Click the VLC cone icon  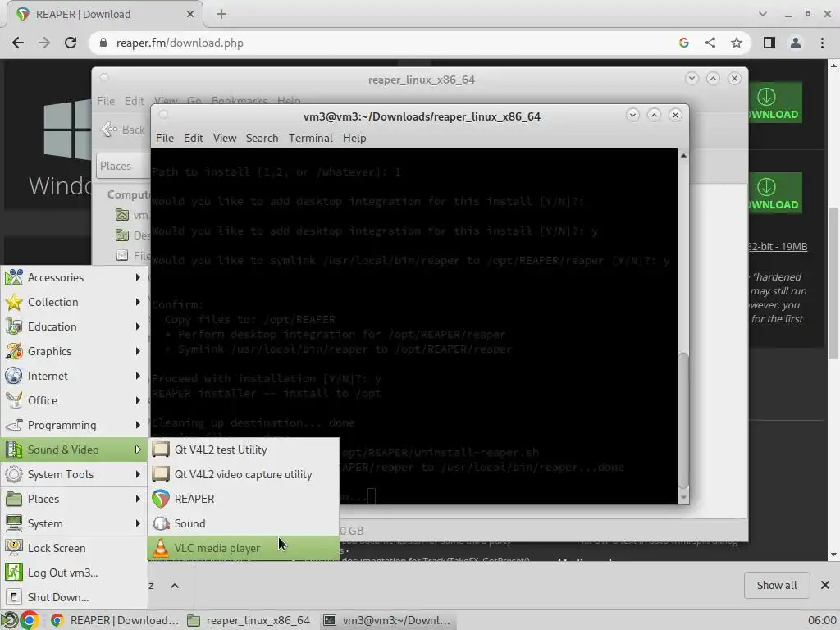(160, 548)
